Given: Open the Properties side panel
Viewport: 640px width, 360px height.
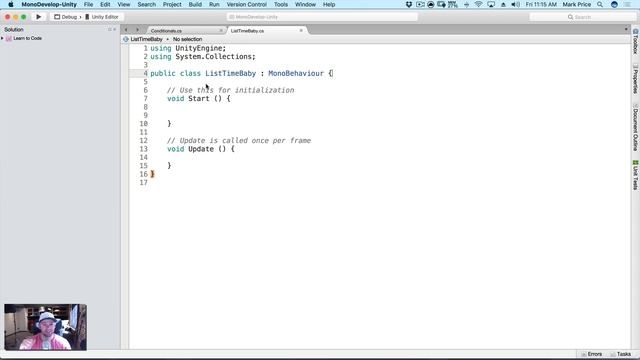Looking at the screenshot, I should [636, 79].
